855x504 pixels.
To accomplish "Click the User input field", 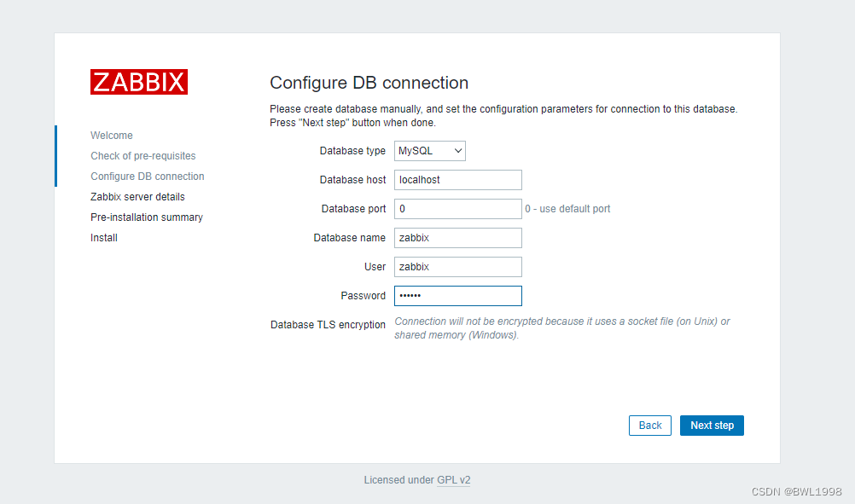I will 458,266.
